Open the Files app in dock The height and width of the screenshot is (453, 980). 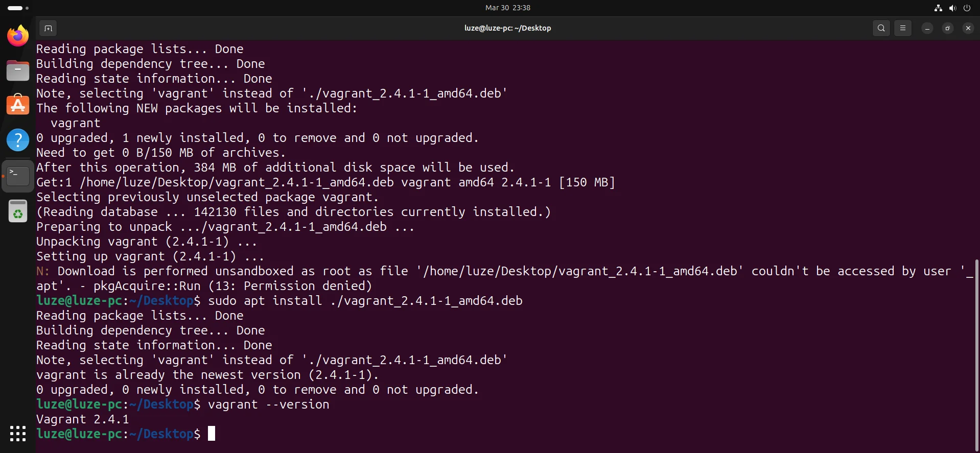pos(18,70)
